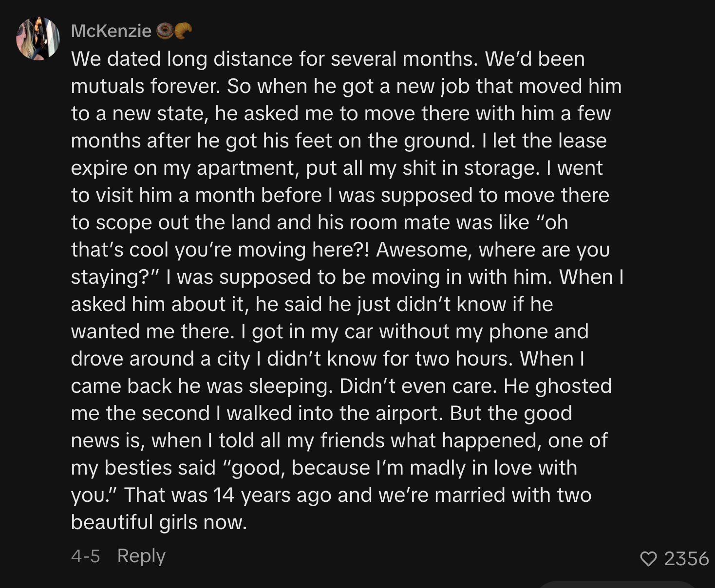Click the donut emoji beside McKenzie
This screenshot has height=588, width=715.
164,31
